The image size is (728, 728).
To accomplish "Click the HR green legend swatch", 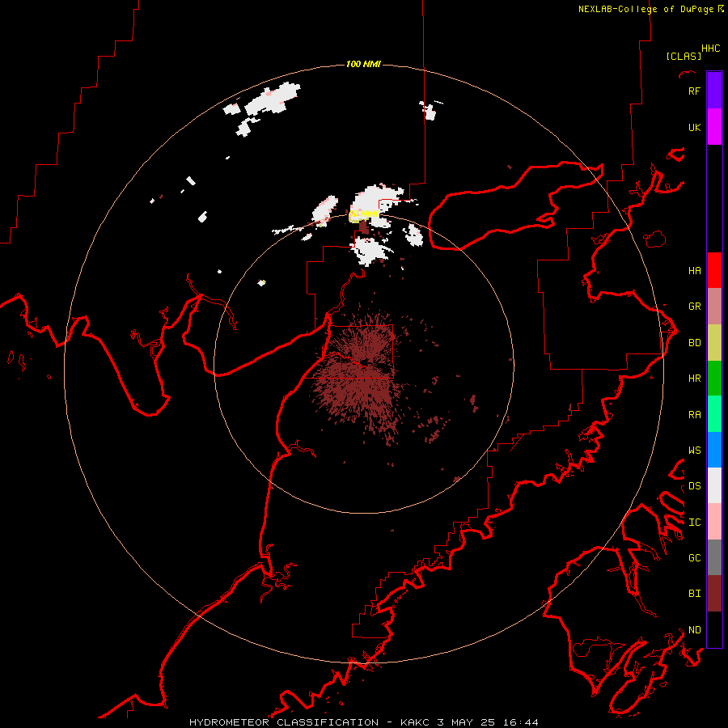I will point(714,378).
